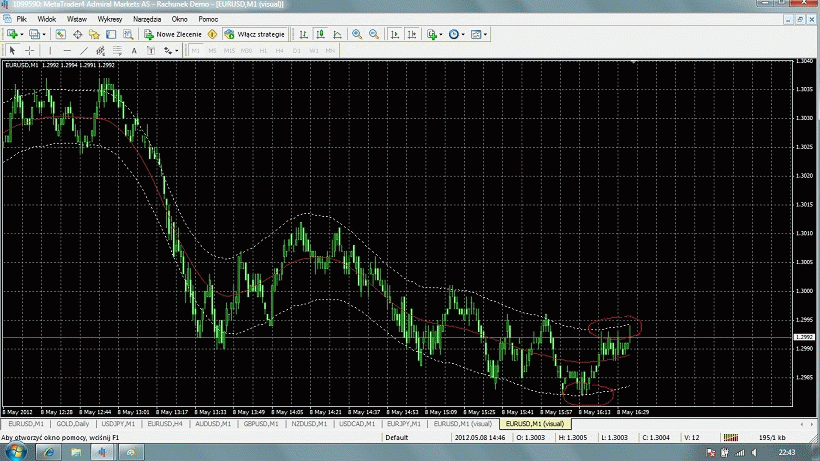Click the Włącz strategie button
Screen dimensions: 820x461
pos(255,34)
